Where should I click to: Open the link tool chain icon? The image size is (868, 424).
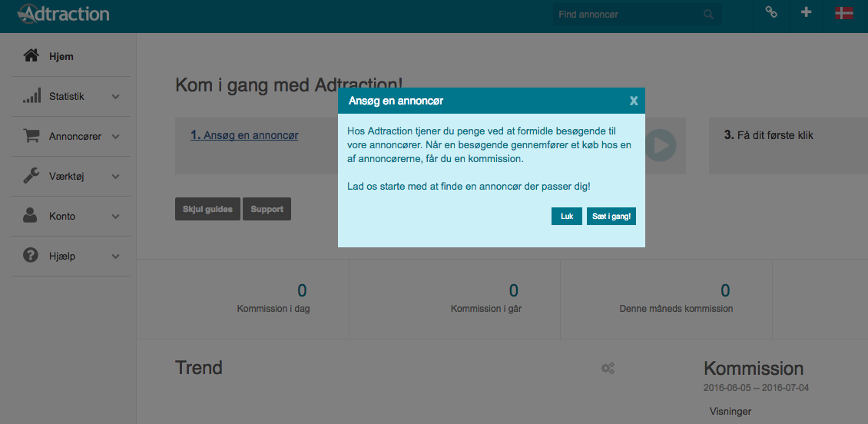(x=770, y=12)
